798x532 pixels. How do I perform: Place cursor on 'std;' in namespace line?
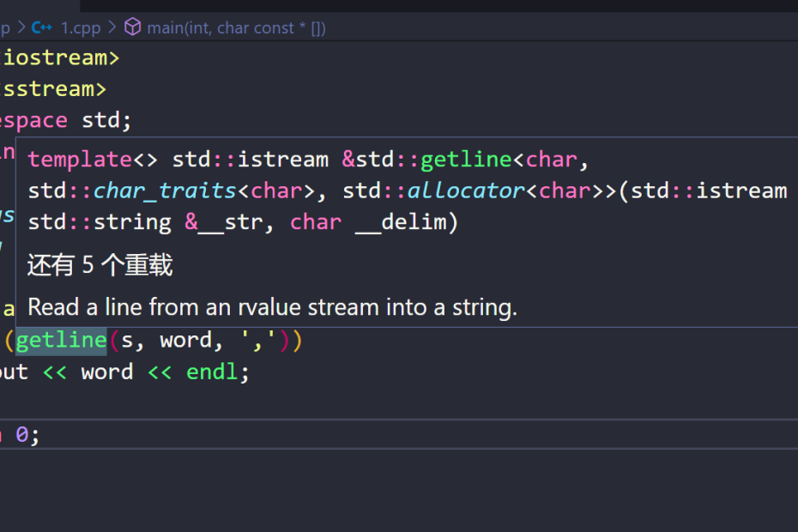pyautogui.click(x=106, y=120)
